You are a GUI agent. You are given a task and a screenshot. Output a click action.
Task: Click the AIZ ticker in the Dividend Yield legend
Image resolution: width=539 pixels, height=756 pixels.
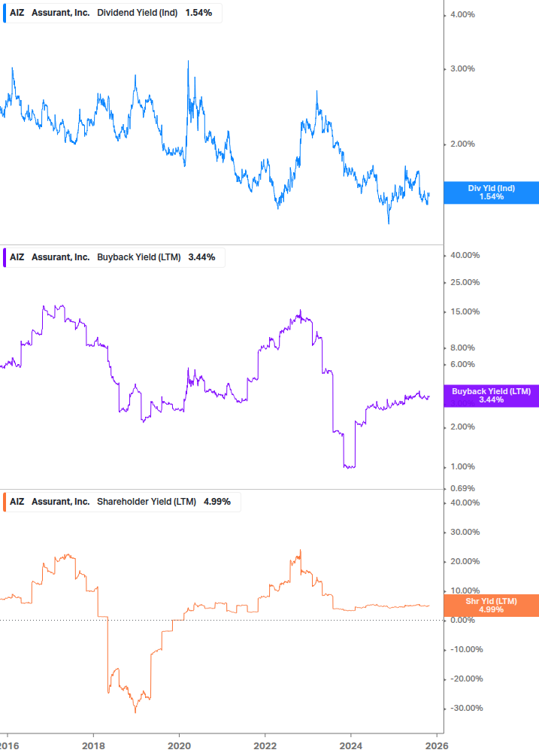click(17, 13)
